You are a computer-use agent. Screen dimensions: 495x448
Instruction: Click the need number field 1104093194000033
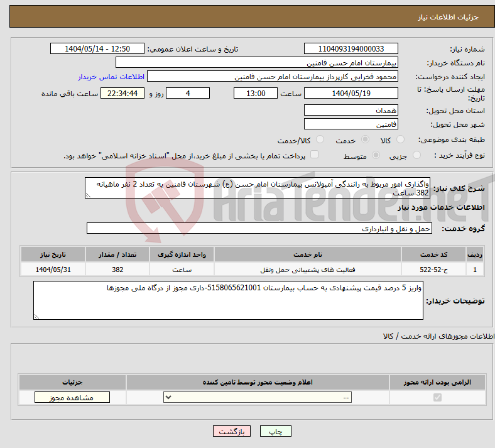click(x=351, y=48)
